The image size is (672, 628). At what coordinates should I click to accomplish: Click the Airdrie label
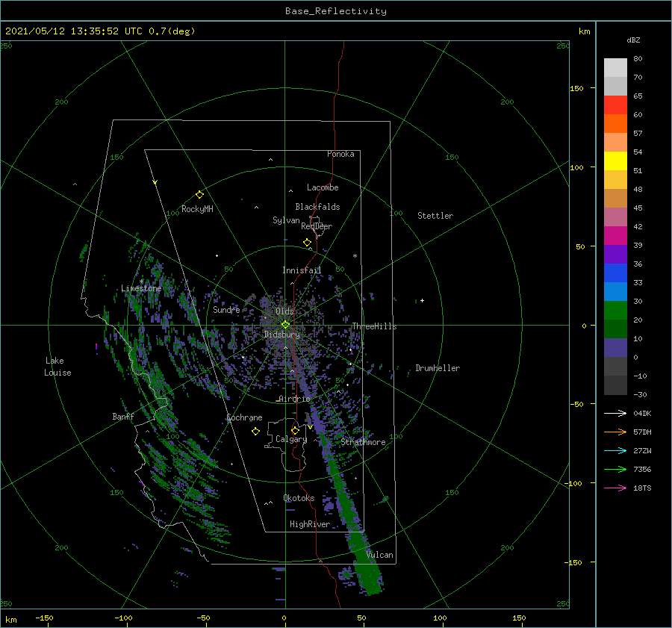(294, 399)
